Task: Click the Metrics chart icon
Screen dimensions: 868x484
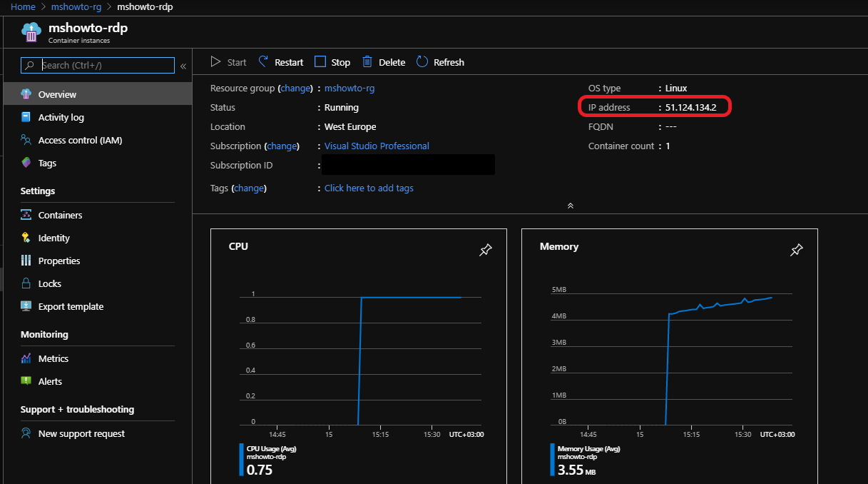Action: 26,358
